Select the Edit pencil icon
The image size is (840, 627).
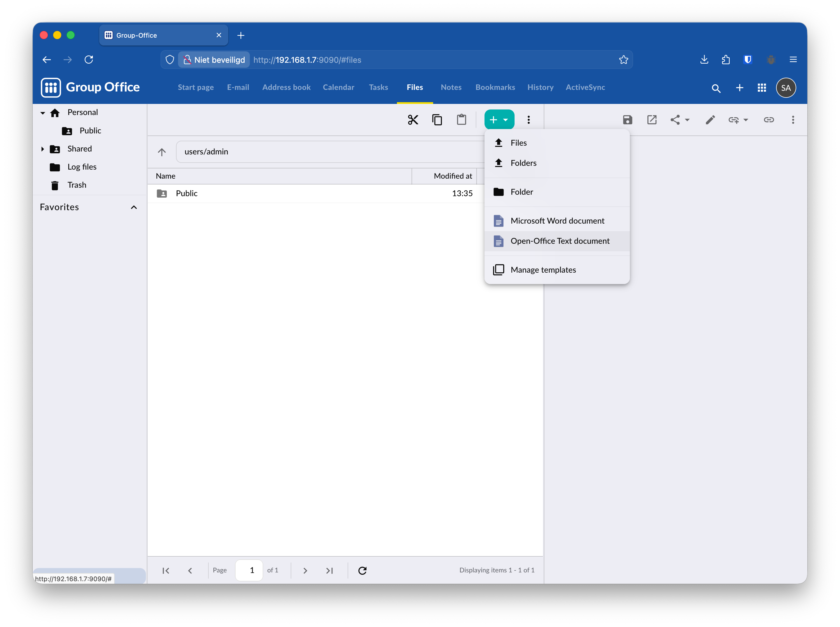(710, 120)
